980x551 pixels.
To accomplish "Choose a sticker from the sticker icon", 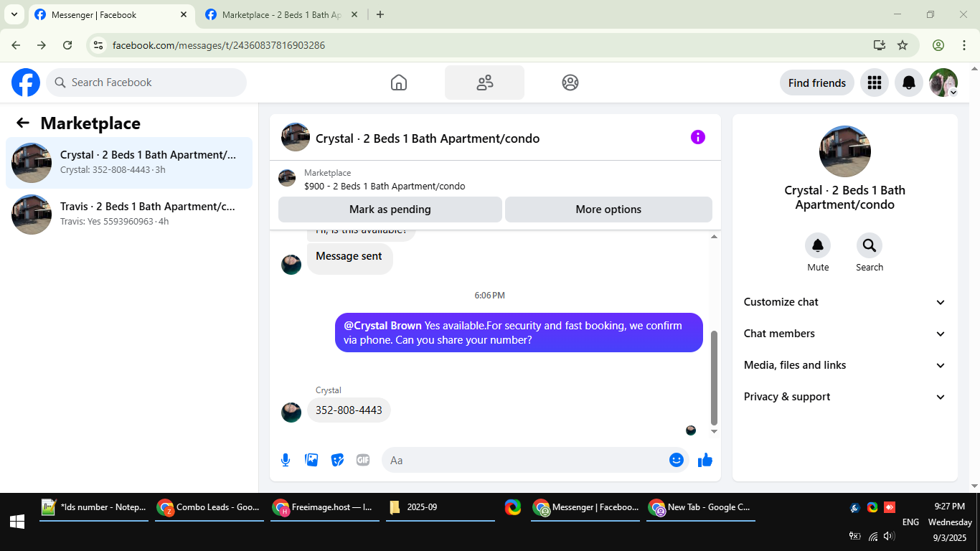I will point(337,460).
